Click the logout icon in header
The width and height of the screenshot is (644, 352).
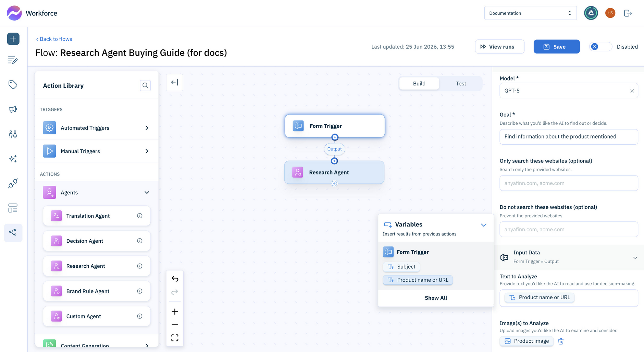click(x=628, y=13)
